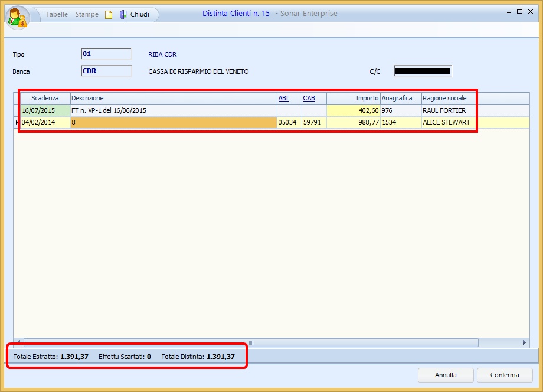This screenshot has height=392, width=543.
Task: Click the row indicator arrow for ALICE STEWART
Action: pos(17,122)
